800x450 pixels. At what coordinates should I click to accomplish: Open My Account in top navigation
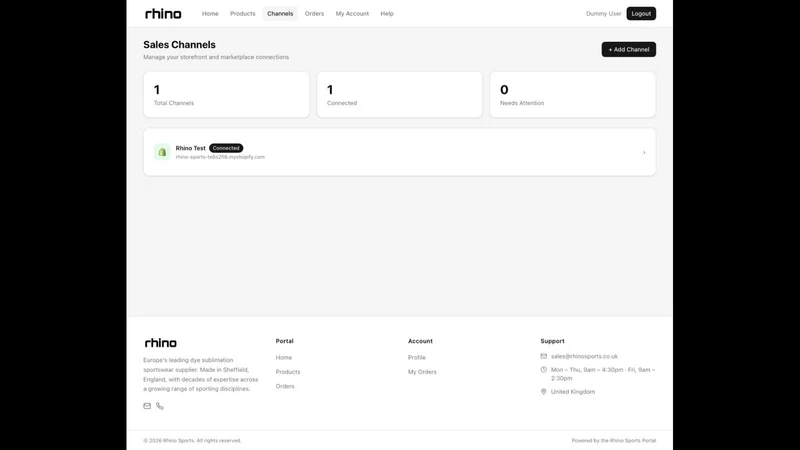point(352,14)
